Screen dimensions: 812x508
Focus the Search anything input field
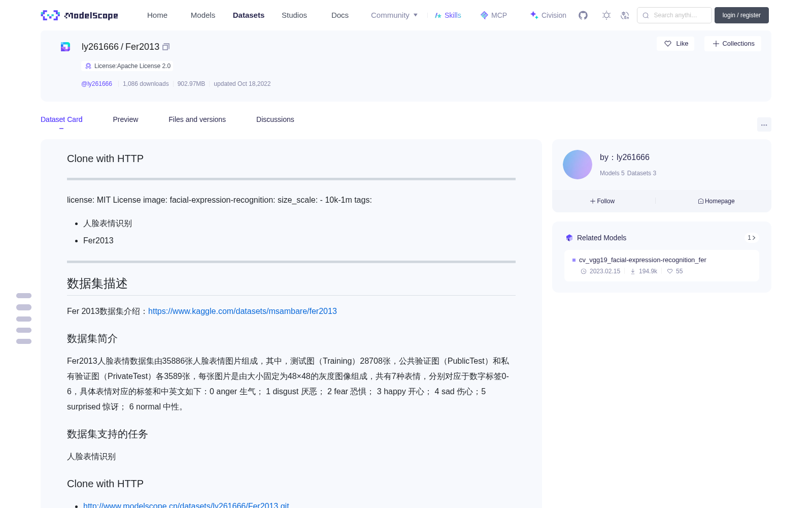pyautogui.click(x=674, y=15)
